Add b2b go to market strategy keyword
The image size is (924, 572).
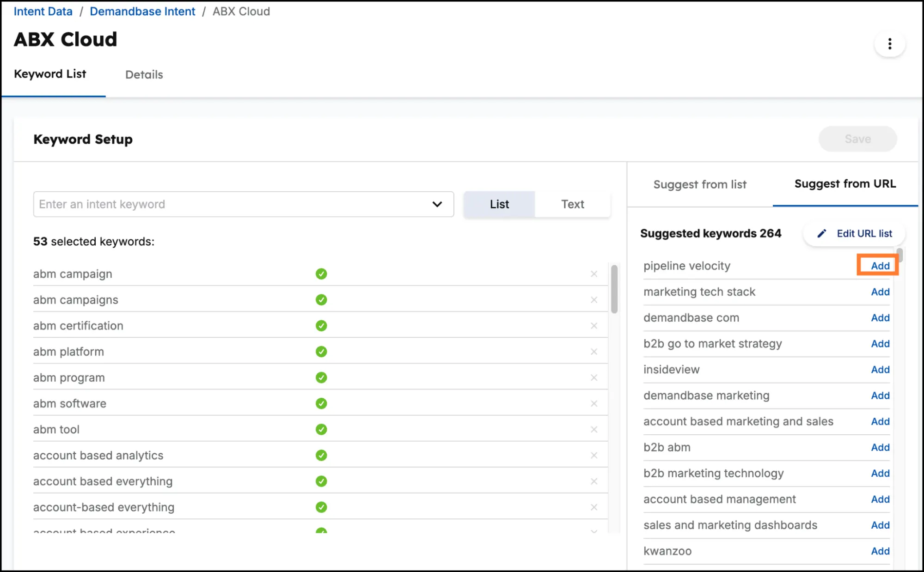(880, 343)
